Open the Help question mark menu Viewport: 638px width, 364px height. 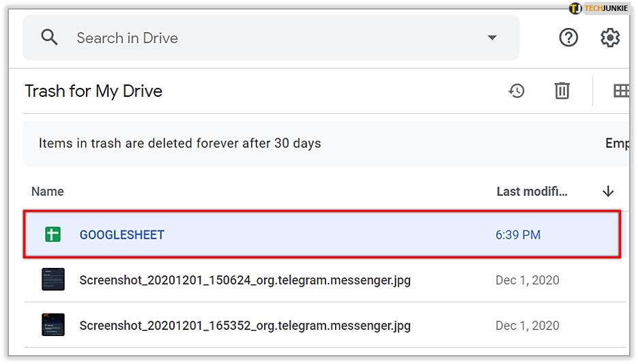coord(568,37)
